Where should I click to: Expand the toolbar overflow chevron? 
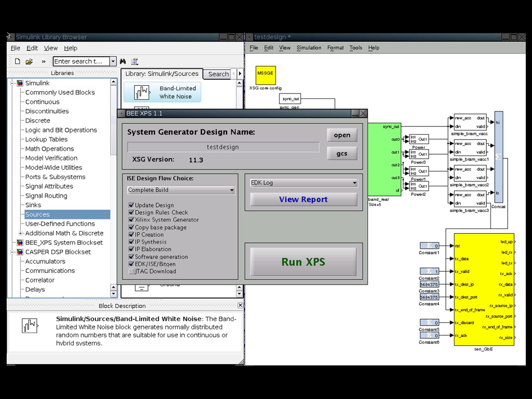click(44, 62)
